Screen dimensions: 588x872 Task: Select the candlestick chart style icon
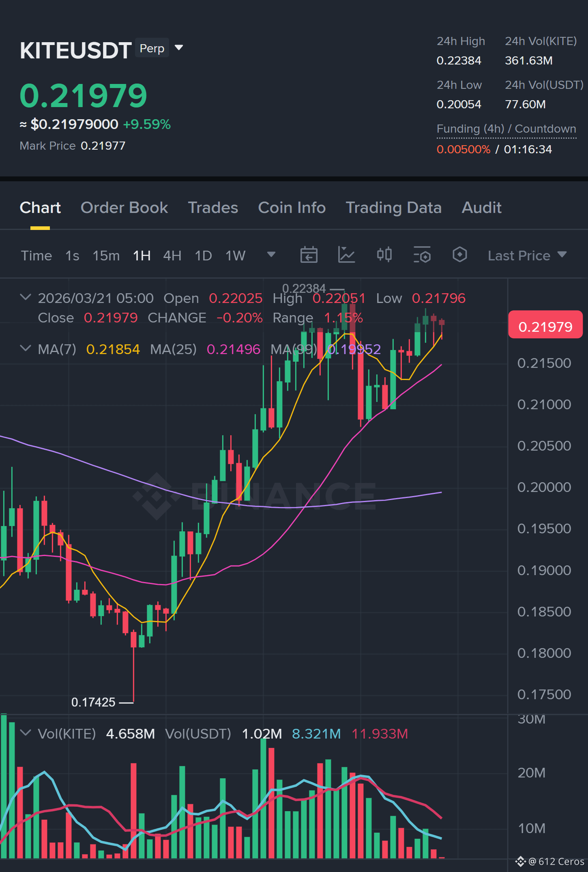pyautogui.click(x=384, y=255)
